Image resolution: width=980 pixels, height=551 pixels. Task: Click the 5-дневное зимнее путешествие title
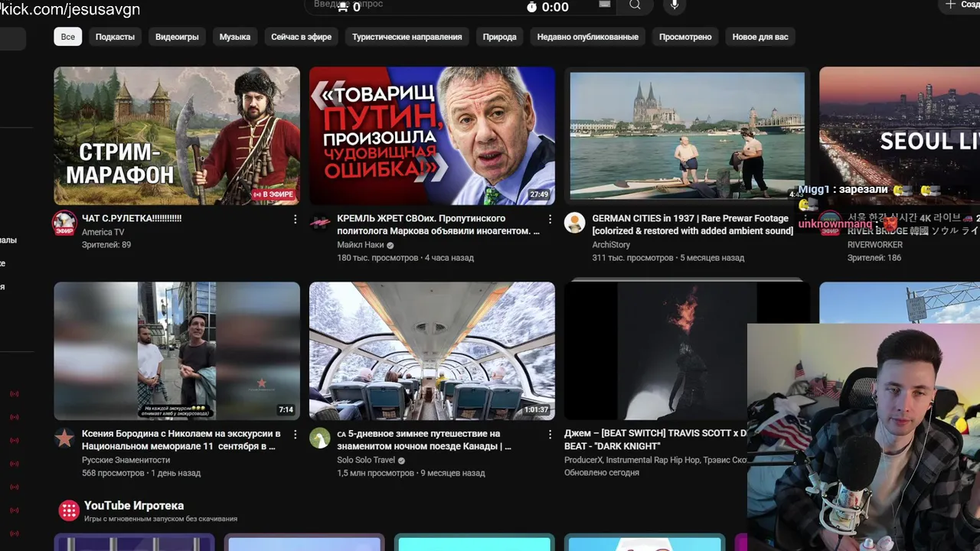click(424, 439)
